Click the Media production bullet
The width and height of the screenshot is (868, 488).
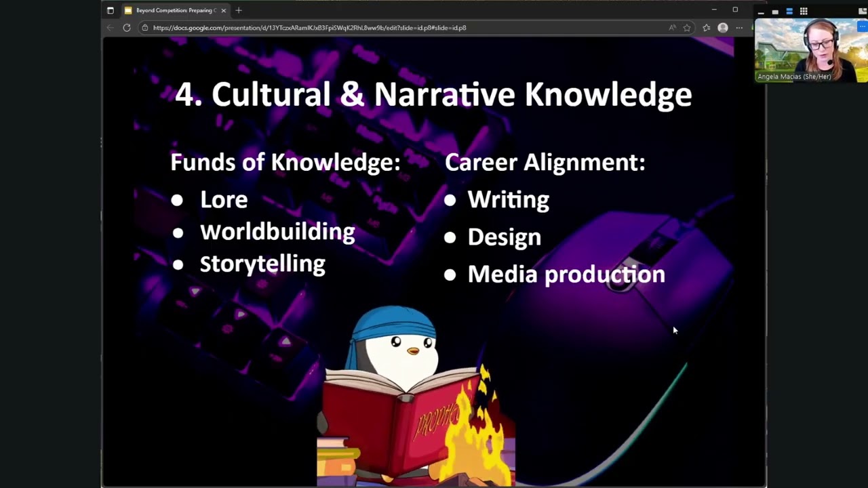coord(566,274)
